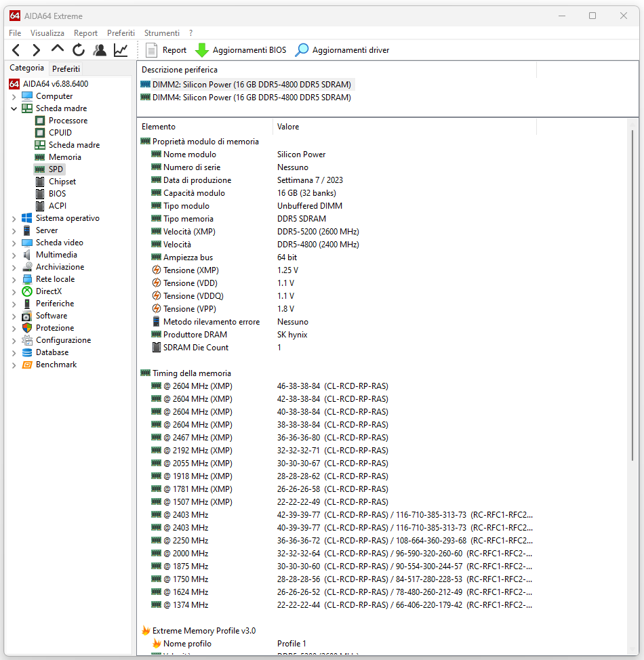The height and width of the screenshot is (660, 644).
Task: Switch to the Categoria tab
Action: (26, 68)
